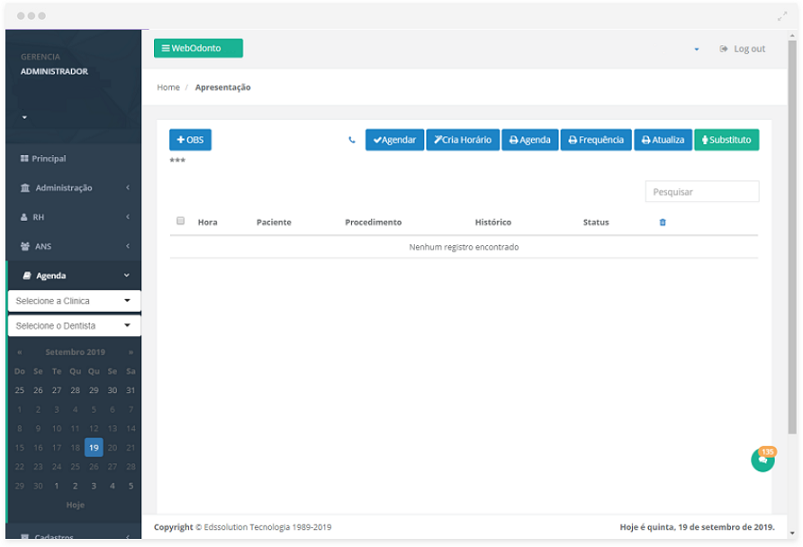Click the Agenda print button
803x547 pixels.
click(530, 140)
